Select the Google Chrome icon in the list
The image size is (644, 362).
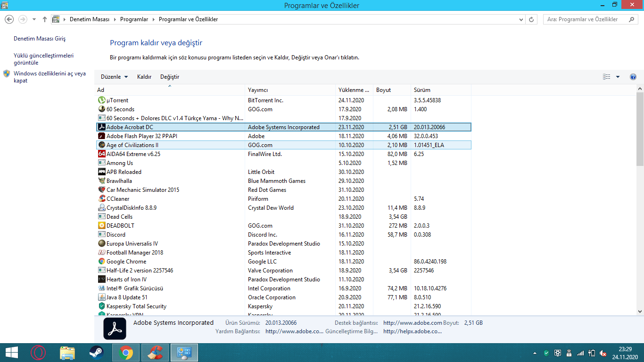point(101,261)
